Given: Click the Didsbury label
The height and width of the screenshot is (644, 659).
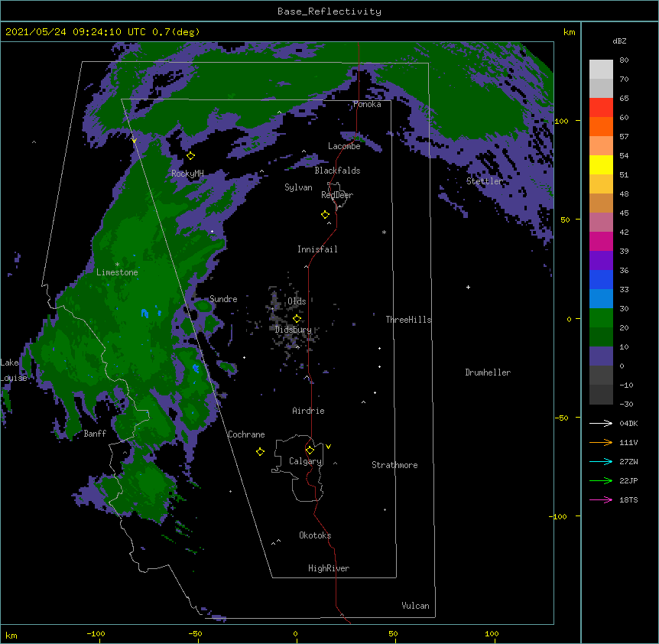Looking at the screenshot, I should [x=294, y=330].
